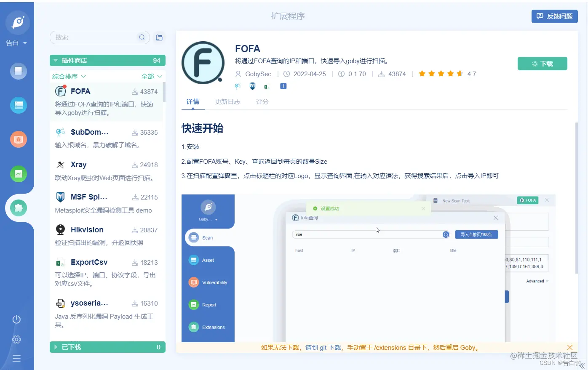Click the MSF Spl plugin shield icon
Screen dimensions: 588x370
(x=61, y=197)
